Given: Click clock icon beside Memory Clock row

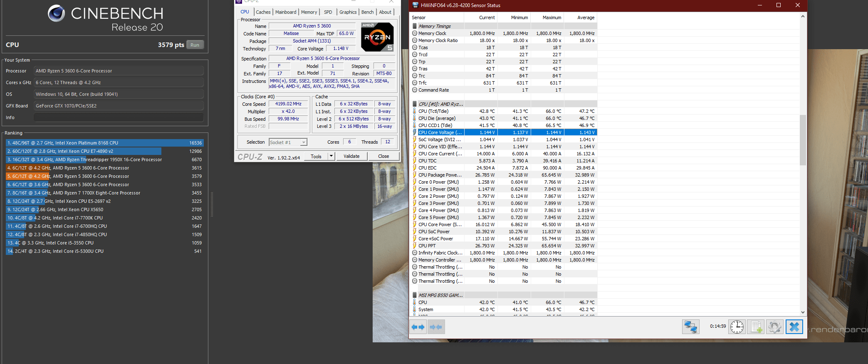Looking at the screenshot, I should point(415,33).
